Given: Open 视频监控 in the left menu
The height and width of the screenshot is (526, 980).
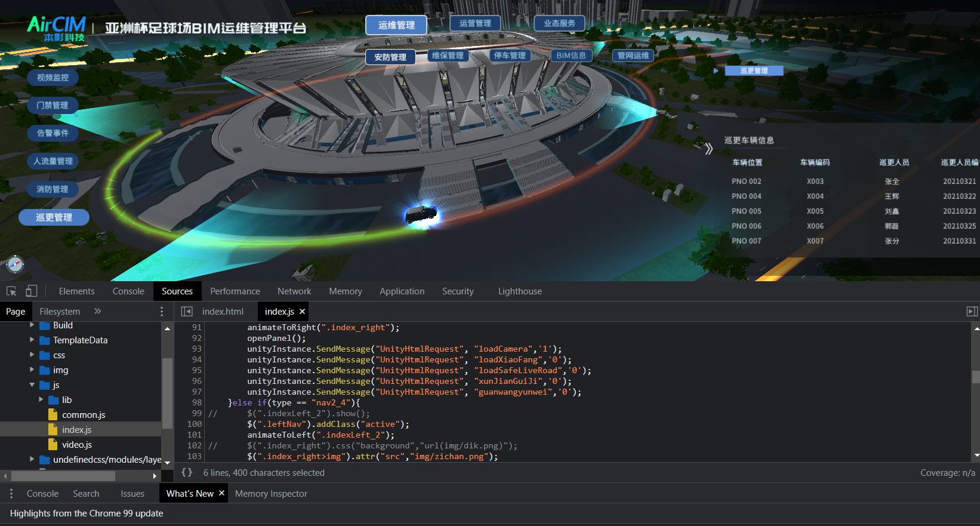Looking at the screenshot, I should click(53, 78).
